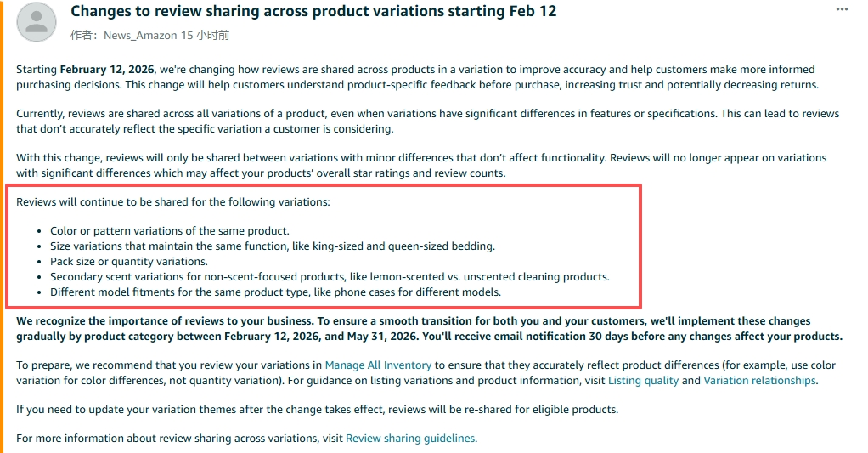This screenshot has height=453, width=868.
Task: Click the Secondary scent variations bullet item
Action: [x=330, y=277]
